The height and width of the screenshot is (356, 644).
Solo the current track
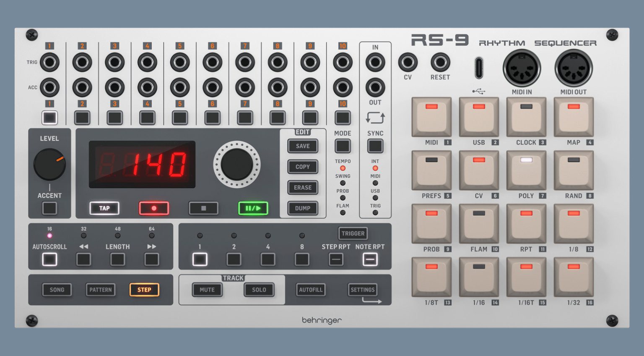tap(259, 290)
